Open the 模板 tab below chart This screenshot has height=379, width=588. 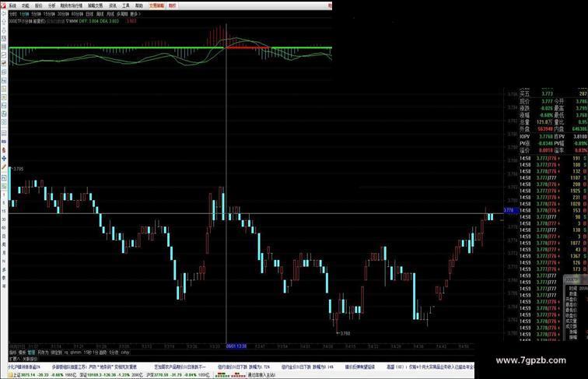[22, 353]
